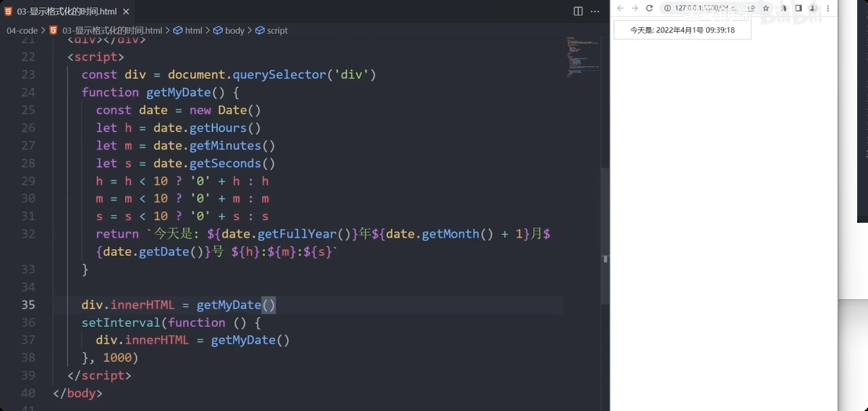Click 'getMinutes' on line 27

tap(225, 146)
